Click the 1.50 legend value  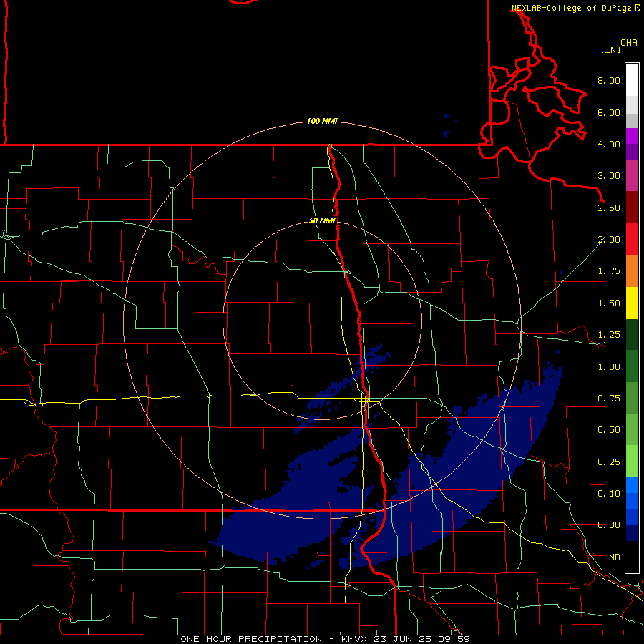[609, 303]
